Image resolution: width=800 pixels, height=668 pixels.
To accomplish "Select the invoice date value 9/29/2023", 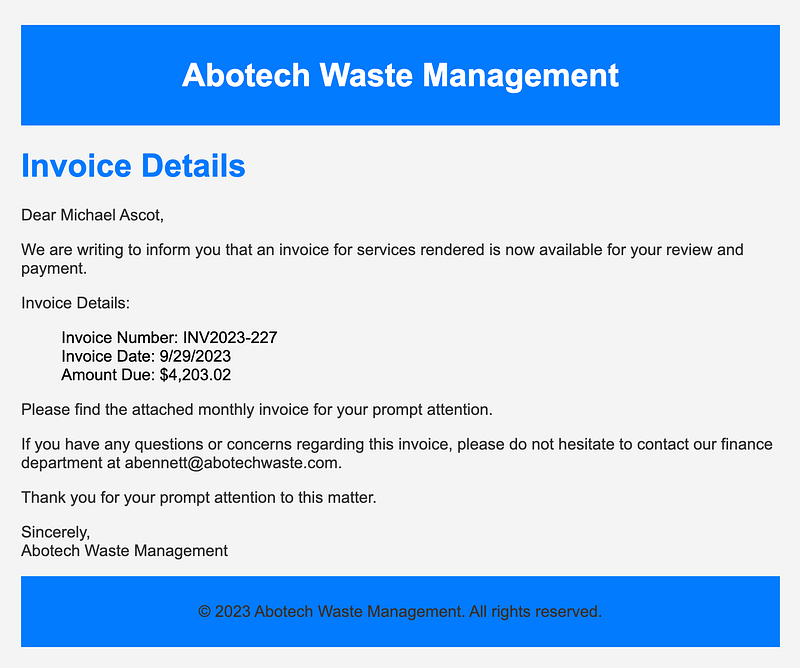I will (x=195, y=356).
